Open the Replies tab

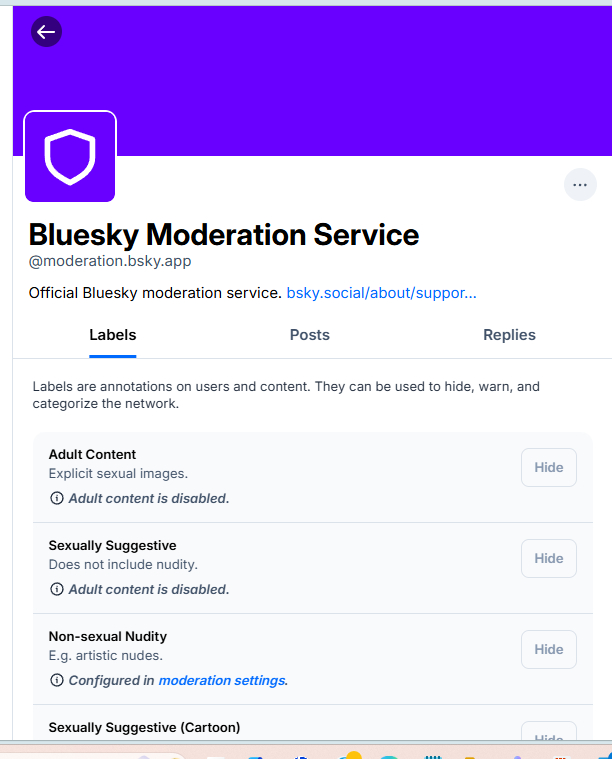point(509,335)
